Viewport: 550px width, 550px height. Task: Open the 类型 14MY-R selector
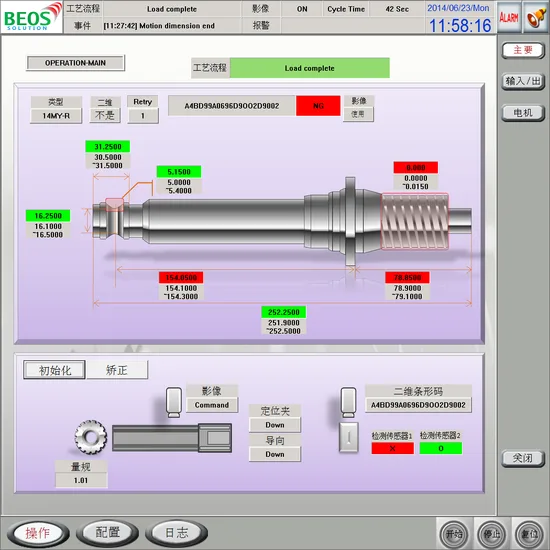coord(56,115)
